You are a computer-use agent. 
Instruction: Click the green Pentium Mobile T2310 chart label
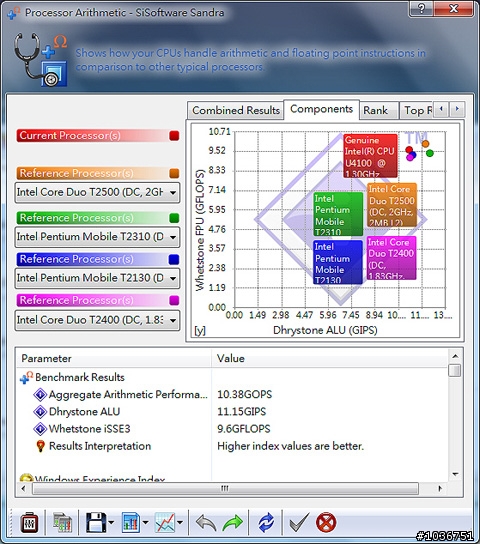338,214
